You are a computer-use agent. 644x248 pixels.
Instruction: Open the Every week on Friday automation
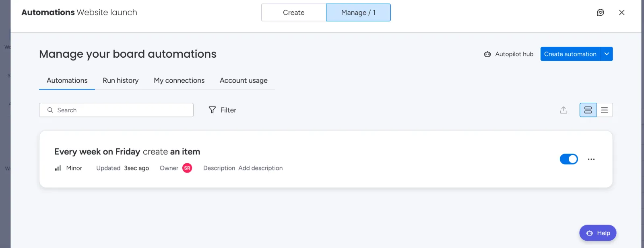click(127, 152)
